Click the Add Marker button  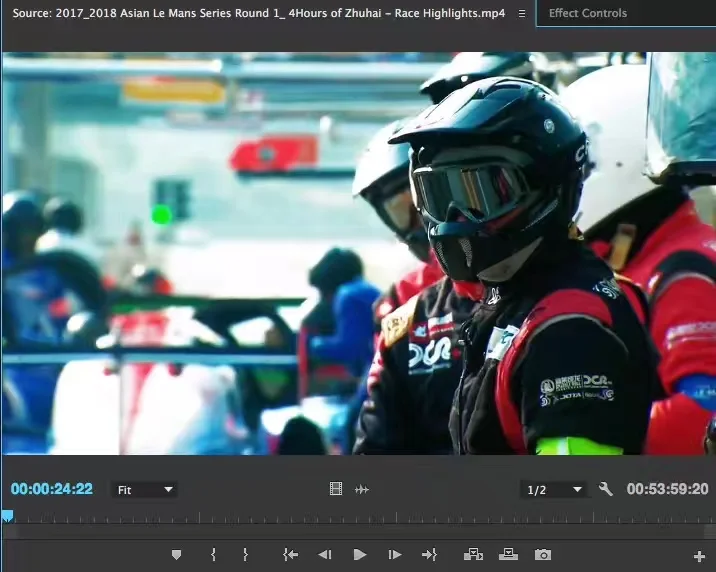(x=176, y=555)
